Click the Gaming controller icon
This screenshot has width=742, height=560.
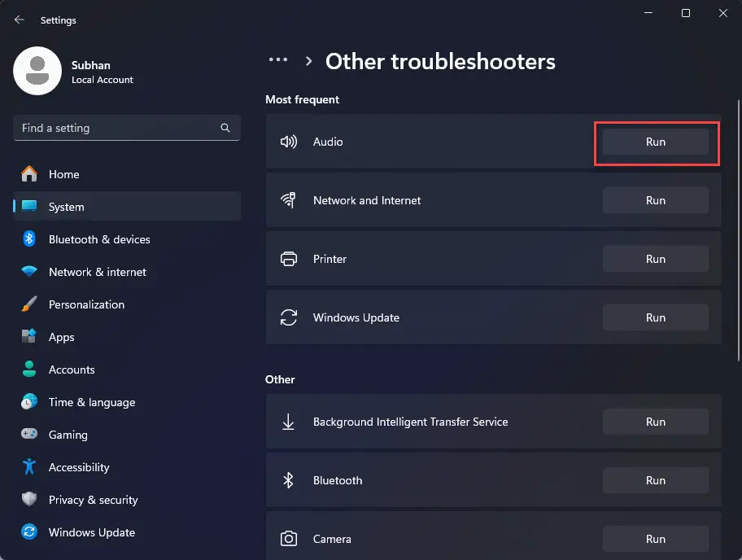(x=29, y=434)
